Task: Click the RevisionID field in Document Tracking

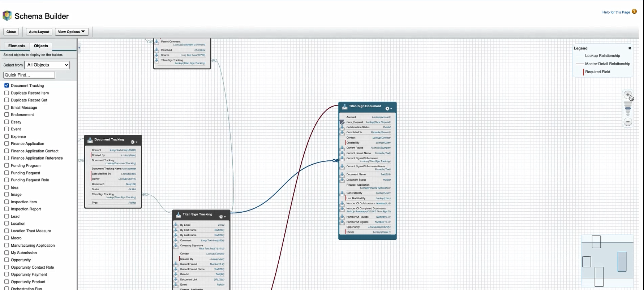Action: (x=114, y=184)
